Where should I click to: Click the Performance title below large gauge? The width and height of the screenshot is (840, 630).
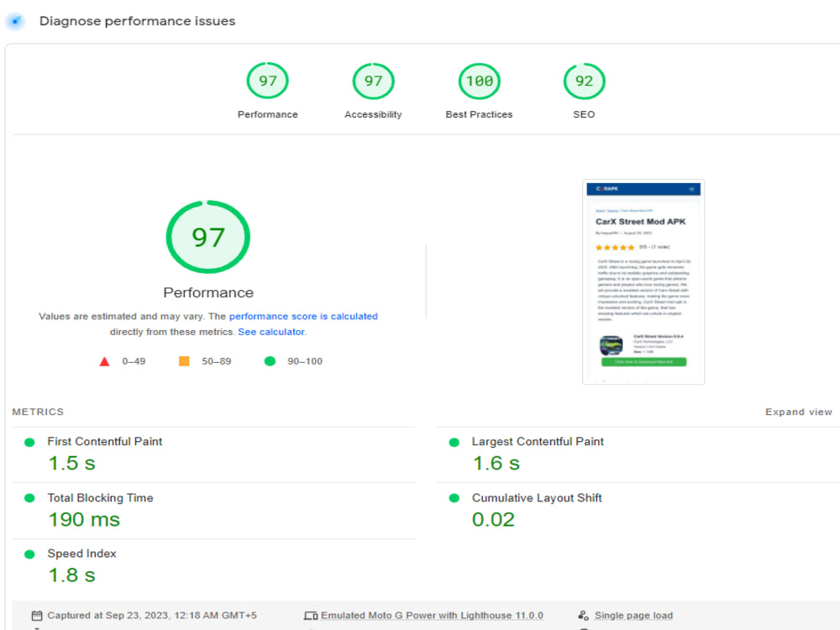point(207,292)
